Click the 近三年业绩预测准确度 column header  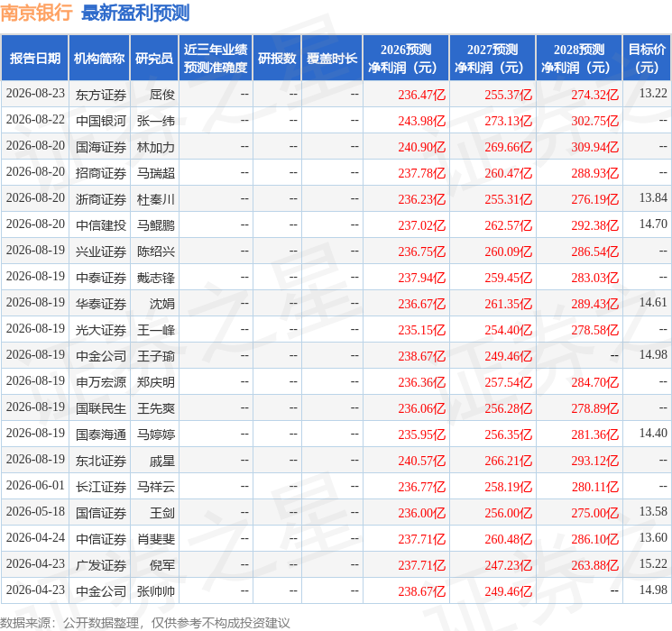coord(216,59)
